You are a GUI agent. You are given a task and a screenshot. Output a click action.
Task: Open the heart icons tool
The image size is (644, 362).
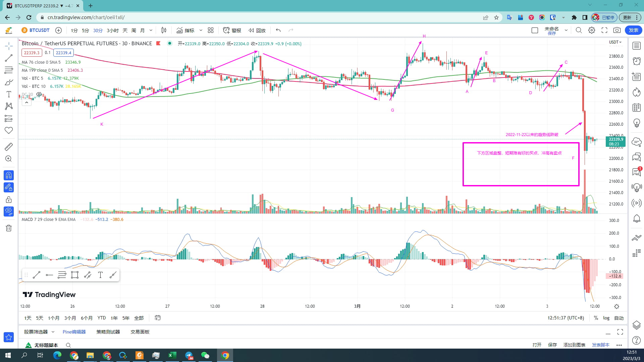pyautogui.click(x=9, y=130)
